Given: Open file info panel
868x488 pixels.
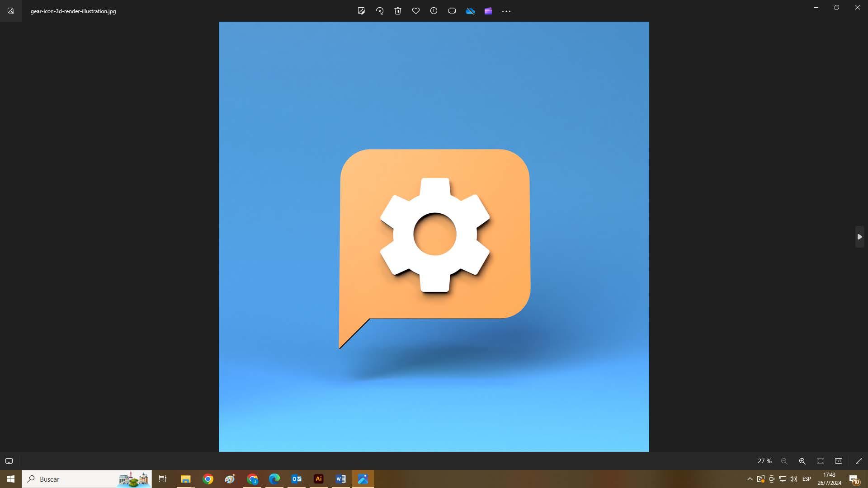Looking at the screenshot, I should 434,11.
